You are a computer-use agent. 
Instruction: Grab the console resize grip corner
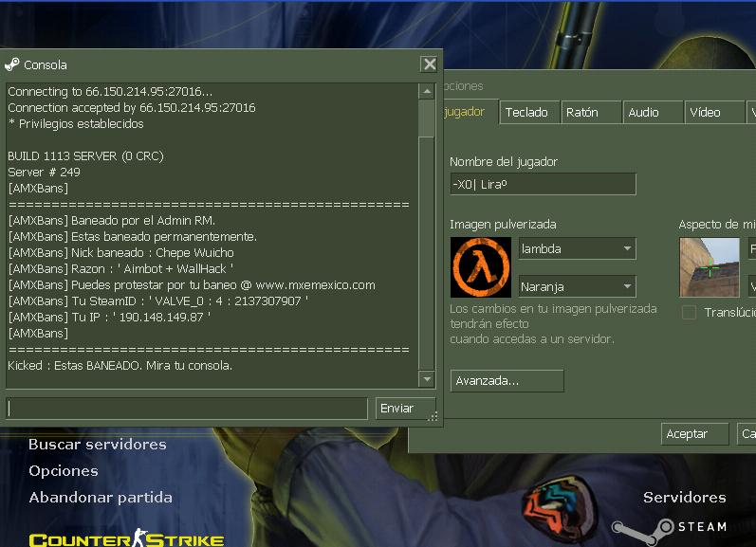(433, 416)
